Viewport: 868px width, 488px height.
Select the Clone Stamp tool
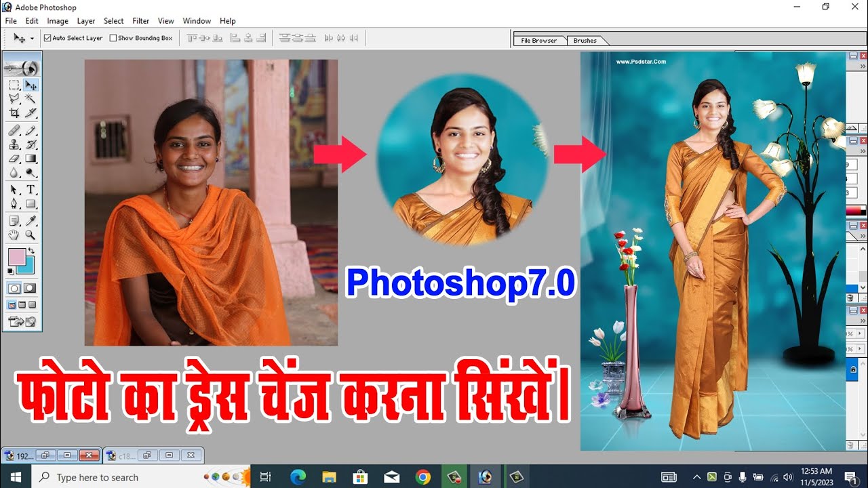pos(14,144)
